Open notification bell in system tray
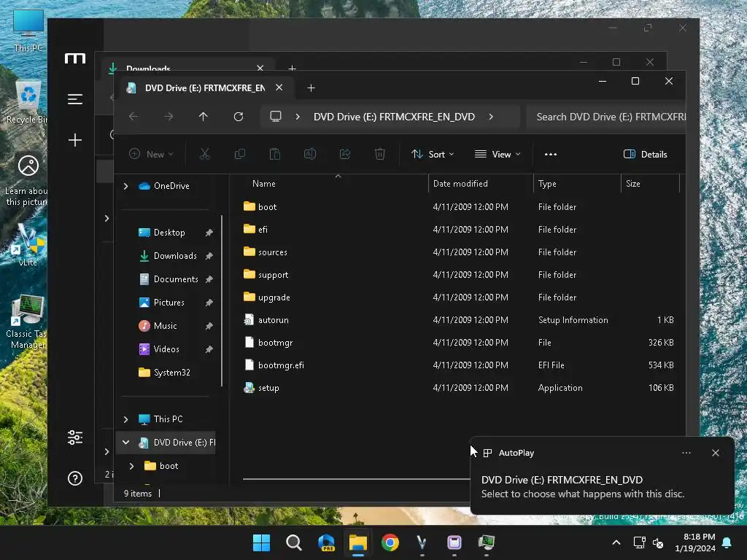This screenshot has height=560, width=747. [727, 542]
